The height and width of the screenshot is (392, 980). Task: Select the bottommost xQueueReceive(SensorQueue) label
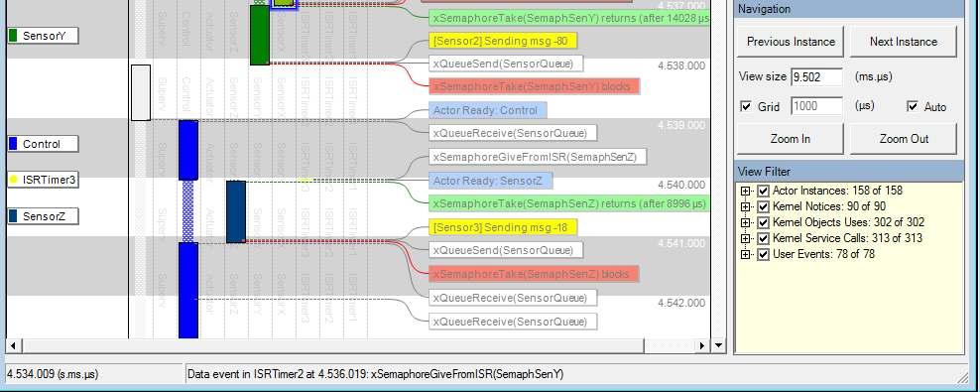click(x=513, y=322)
